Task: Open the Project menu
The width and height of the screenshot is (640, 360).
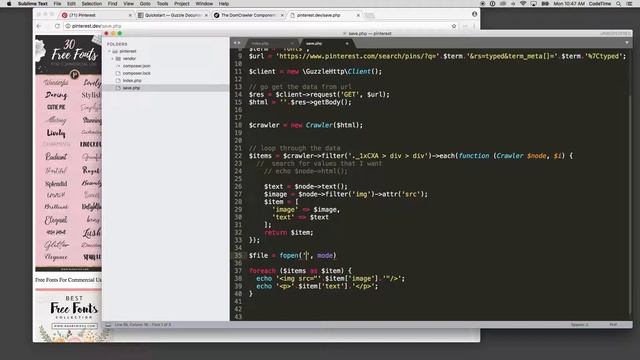Action: [x=182, y=4]
